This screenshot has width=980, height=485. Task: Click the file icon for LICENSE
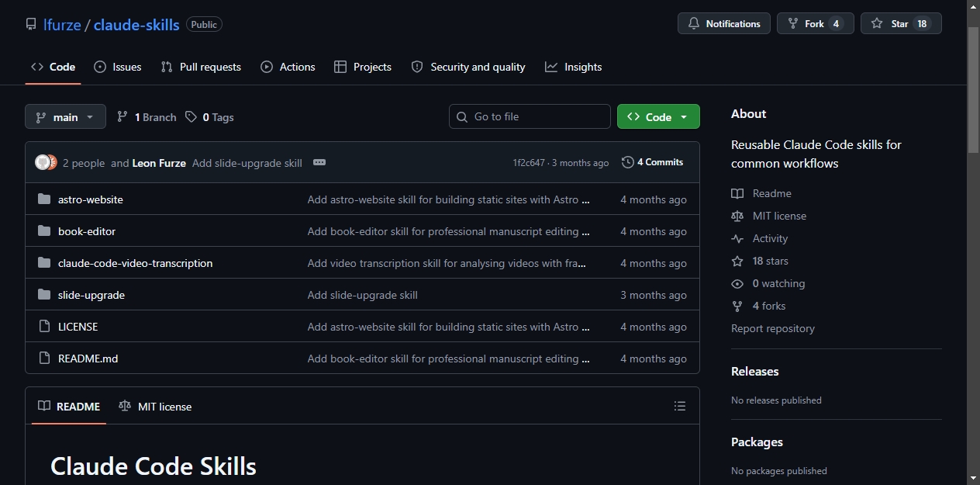point(44,327)
